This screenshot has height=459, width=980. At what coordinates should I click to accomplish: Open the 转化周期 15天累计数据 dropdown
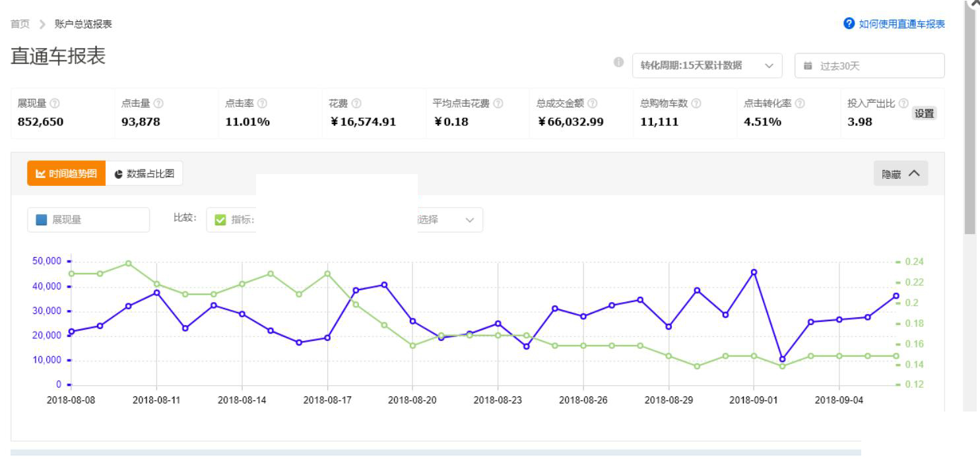tap(707, 65)
